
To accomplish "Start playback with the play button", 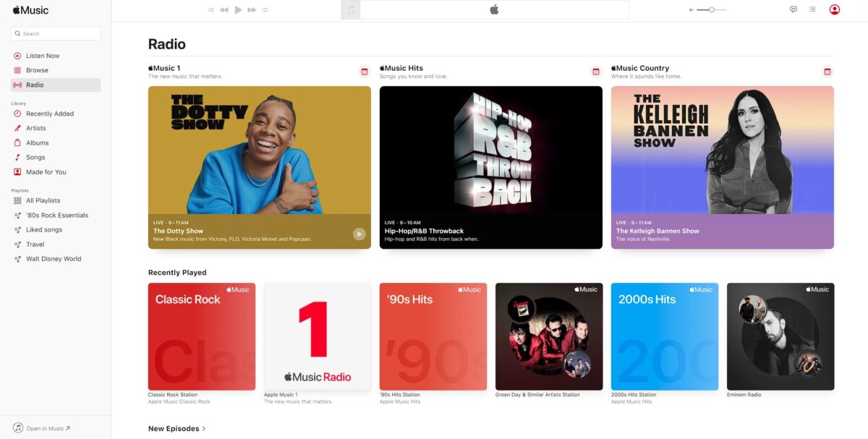I will [x=239, y=9].
